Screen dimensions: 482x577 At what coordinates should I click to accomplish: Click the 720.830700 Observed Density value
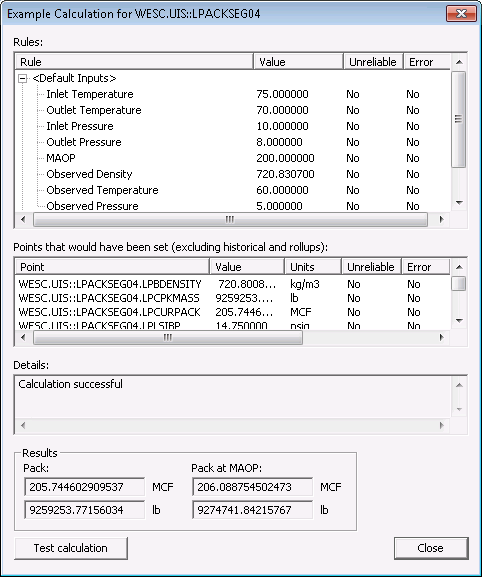[x=285, y=174]
